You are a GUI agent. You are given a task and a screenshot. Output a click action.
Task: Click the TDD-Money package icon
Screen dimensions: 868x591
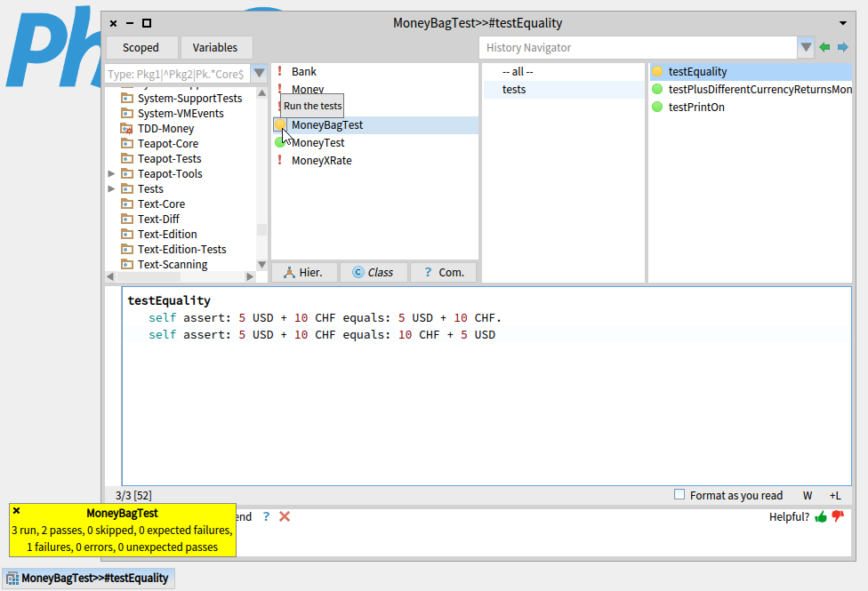127,128
